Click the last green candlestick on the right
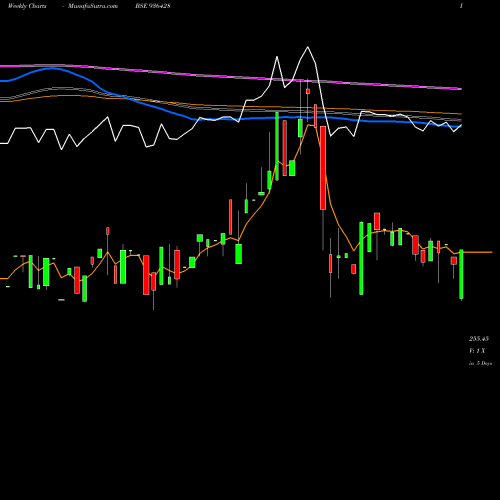The height and width of the screenshot is (500, 500). [461, 274]
